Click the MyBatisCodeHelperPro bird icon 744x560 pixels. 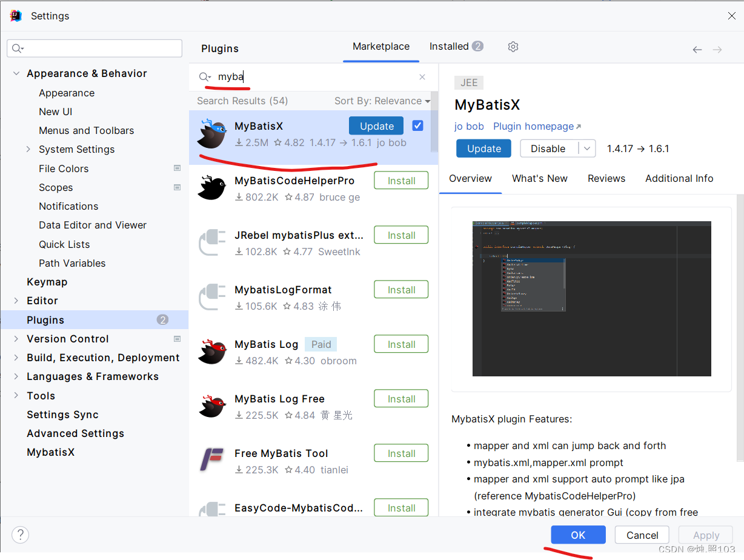tap(211, 188)
